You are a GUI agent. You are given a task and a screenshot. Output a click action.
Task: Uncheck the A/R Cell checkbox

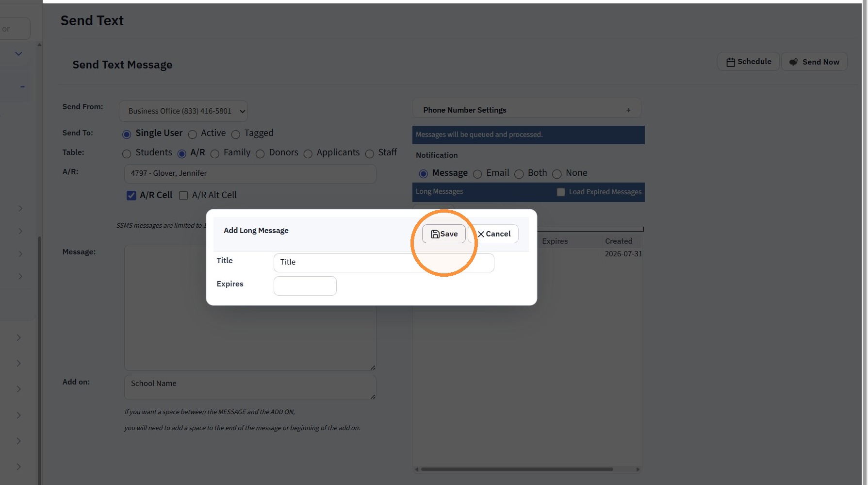(x=131, y=196)
